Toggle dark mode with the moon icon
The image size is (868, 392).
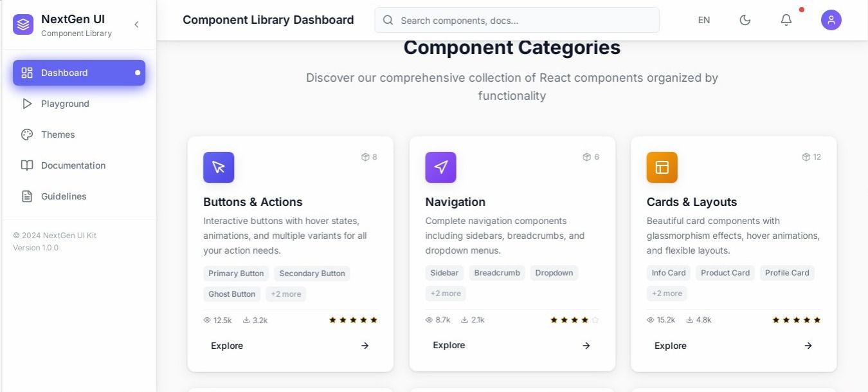(745, 20)
